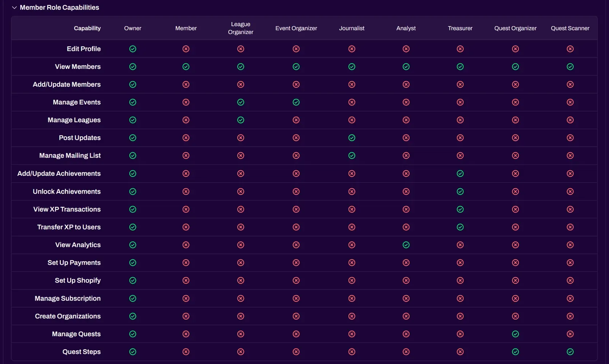Viewport: 609px width, 364px height.
Task: Click the Owner checkmark for Manage Subscription
Action: [133, 298]
